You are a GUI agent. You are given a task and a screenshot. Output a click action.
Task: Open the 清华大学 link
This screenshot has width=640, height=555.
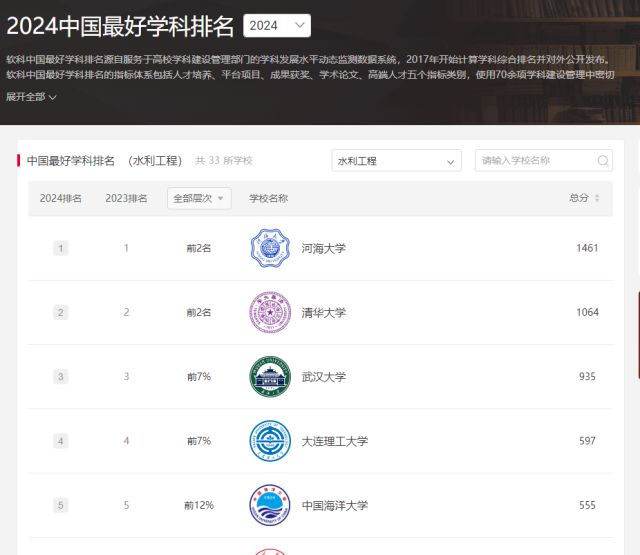coord(324,313)
